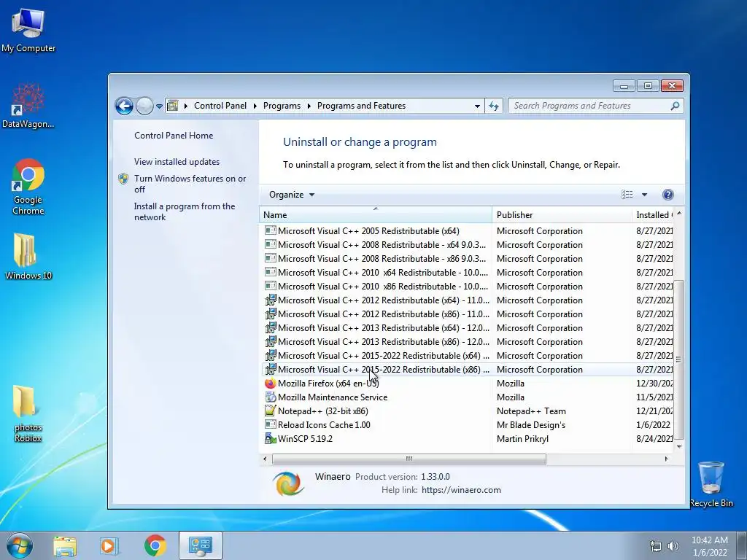This screenshot has width=747, height=560.
Task: Open the My Computer desktop icon
Action: [28, 31]
